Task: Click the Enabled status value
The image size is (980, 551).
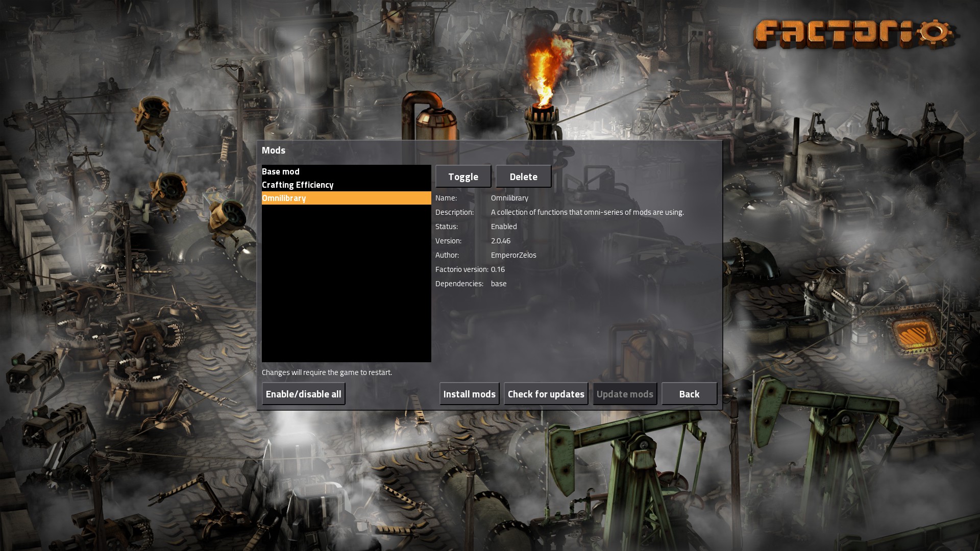Action: coord(504,227)
